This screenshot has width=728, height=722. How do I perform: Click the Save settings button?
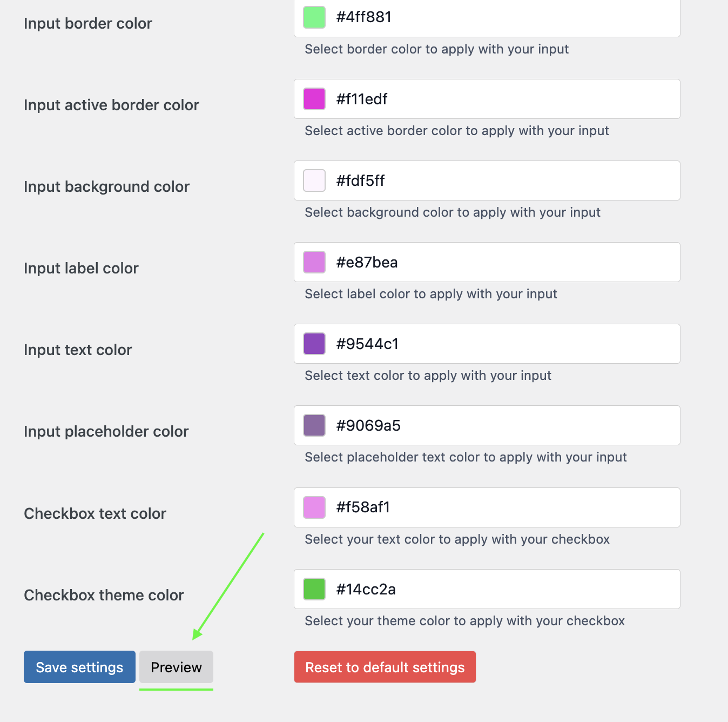79,667
